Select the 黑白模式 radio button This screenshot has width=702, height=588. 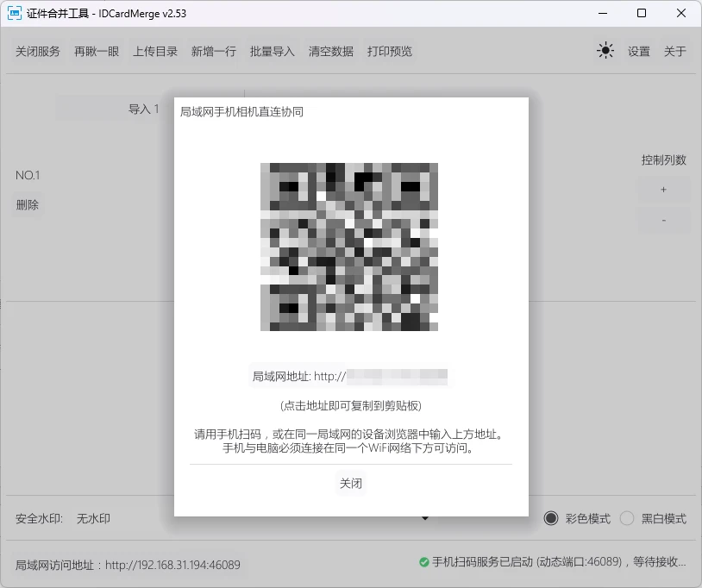627,518
